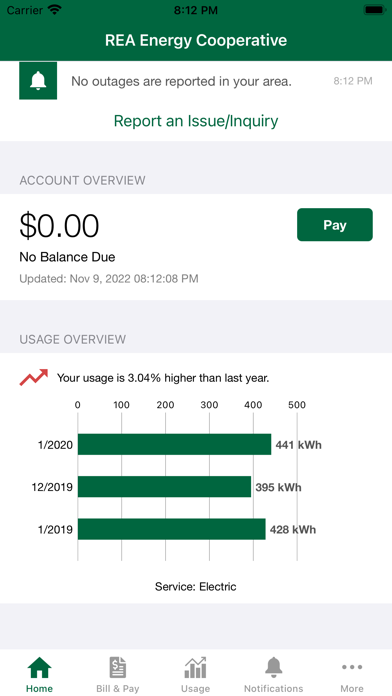Tap the 500 tick on chart axis

point(297,405)
